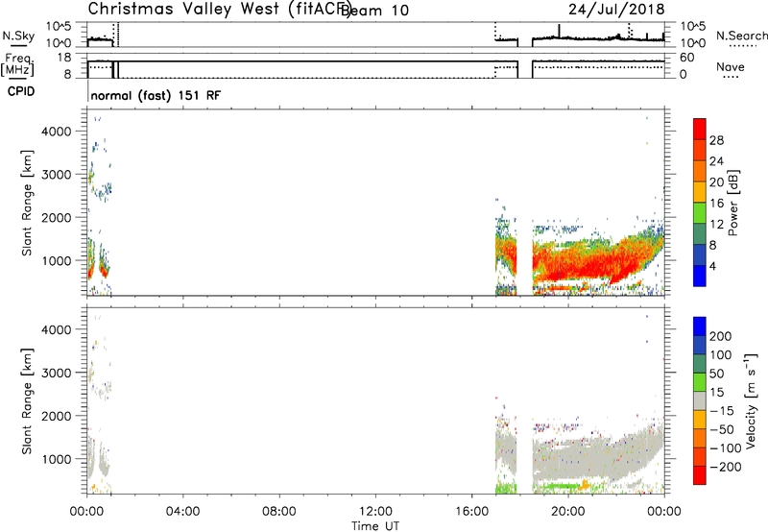Pick the red top segment of power colorbar

[x=700, y=130]
